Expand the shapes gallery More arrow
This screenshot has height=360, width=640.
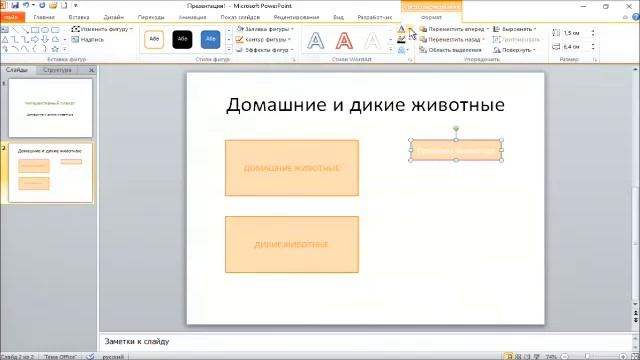[x=65, y=49]
